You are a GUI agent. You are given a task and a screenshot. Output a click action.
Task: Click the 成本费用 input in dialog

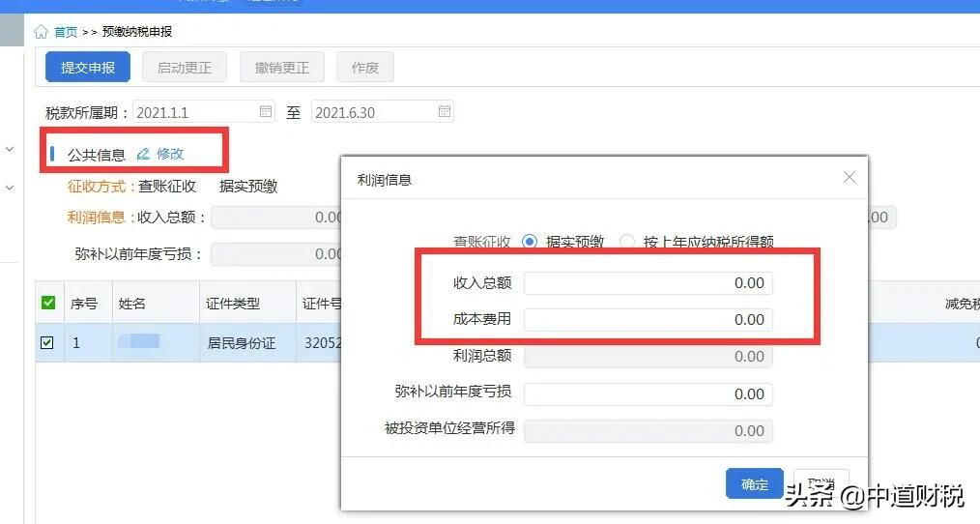649,320
